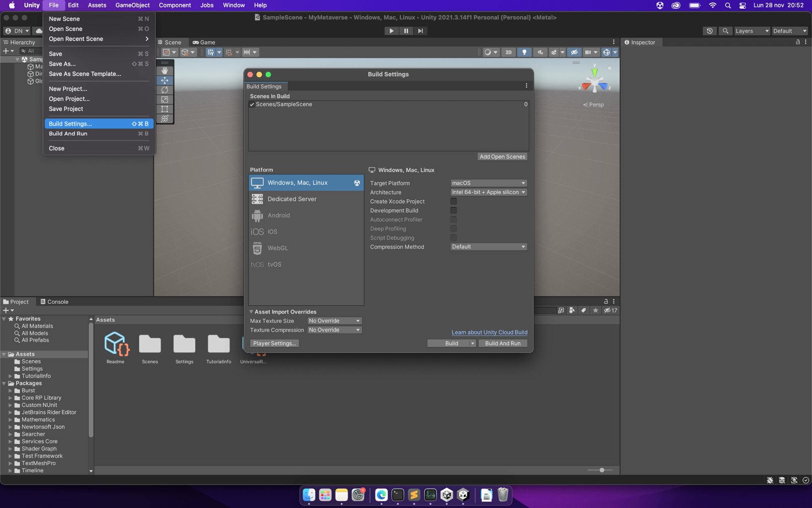The image size is (812, 508).
Task: Click Build And Run button in dialog
Action: [x=503, y=343]
